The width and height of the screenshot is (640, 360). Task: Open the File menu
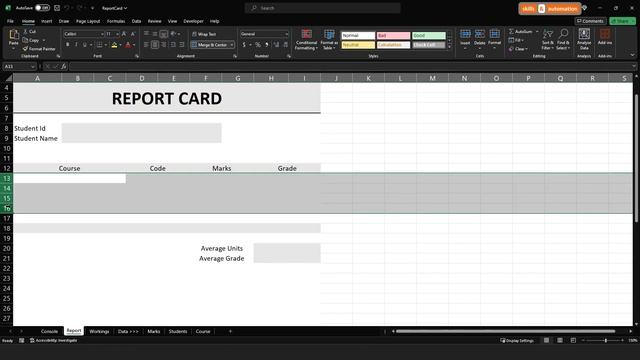click(10, 21)
